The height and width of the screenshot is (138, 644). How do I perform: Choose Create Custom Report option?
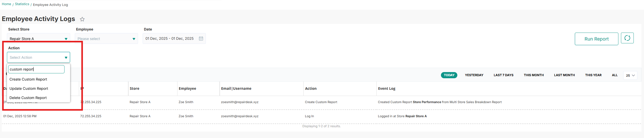click(28, 79)
